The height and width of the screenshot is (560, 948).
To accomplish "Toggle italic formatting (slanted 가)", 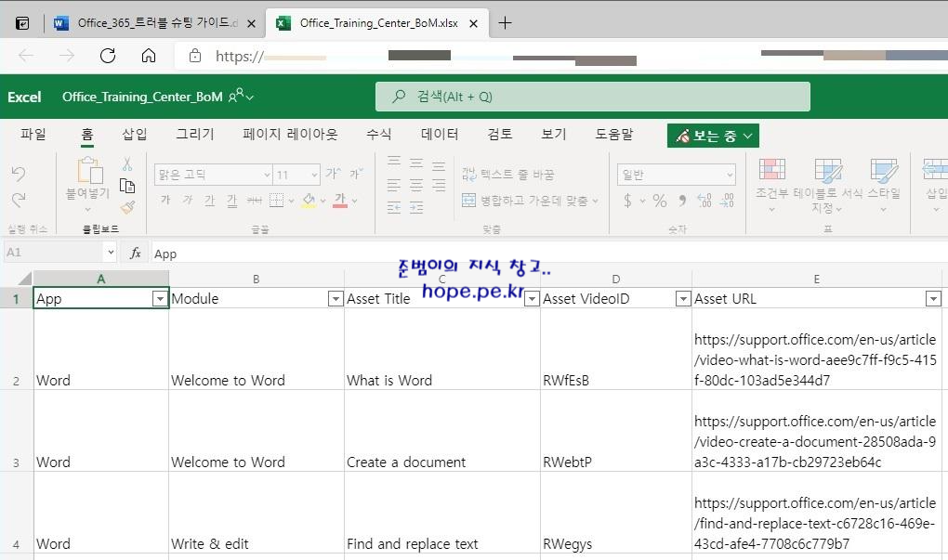I will (x=188, y=200).
